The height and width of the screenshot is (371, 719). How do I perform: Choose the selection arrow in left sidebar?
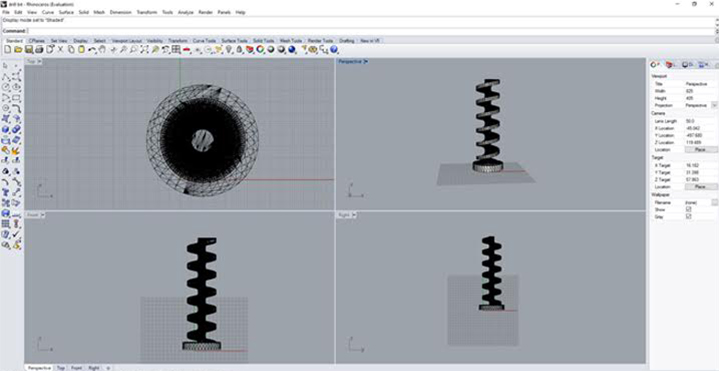[6, 66]
